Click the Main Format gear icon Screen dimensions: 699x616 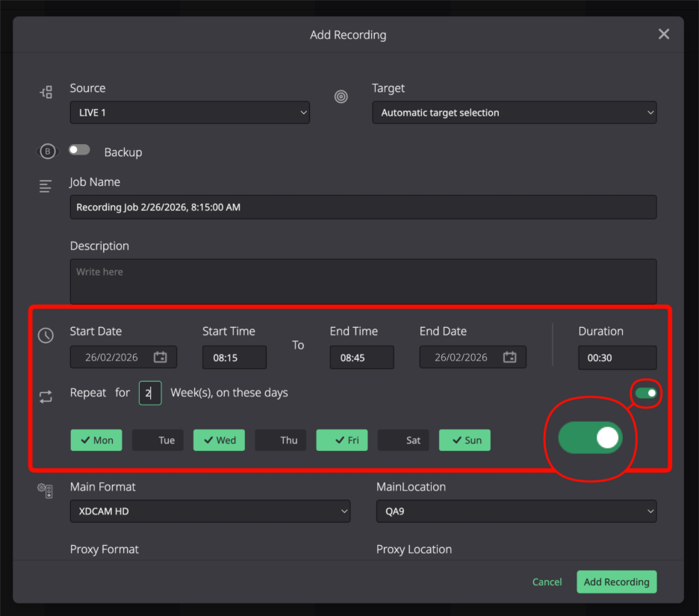[45, 491]
